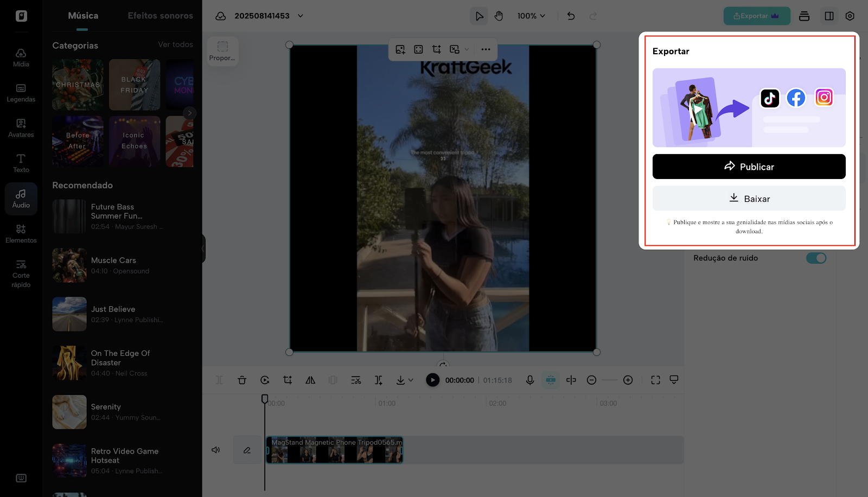Toggle the Redução de ruído switch

tap(816, 258)
